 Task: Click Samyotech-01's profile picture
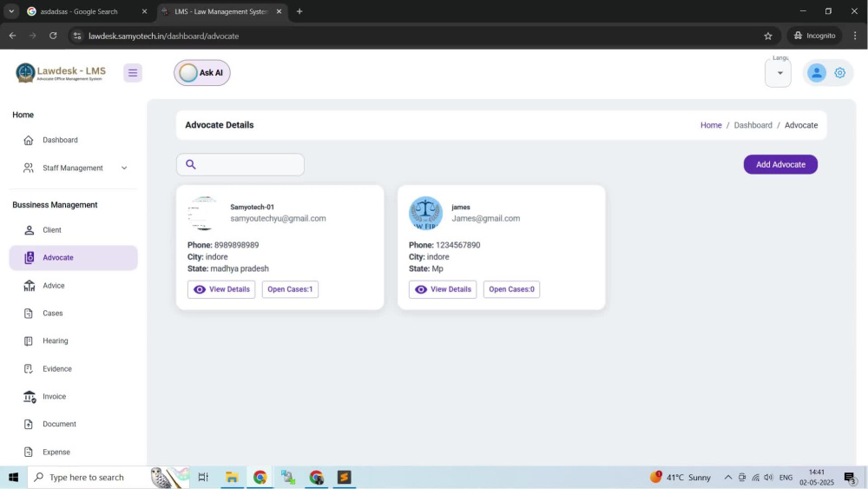coord(204,213)
